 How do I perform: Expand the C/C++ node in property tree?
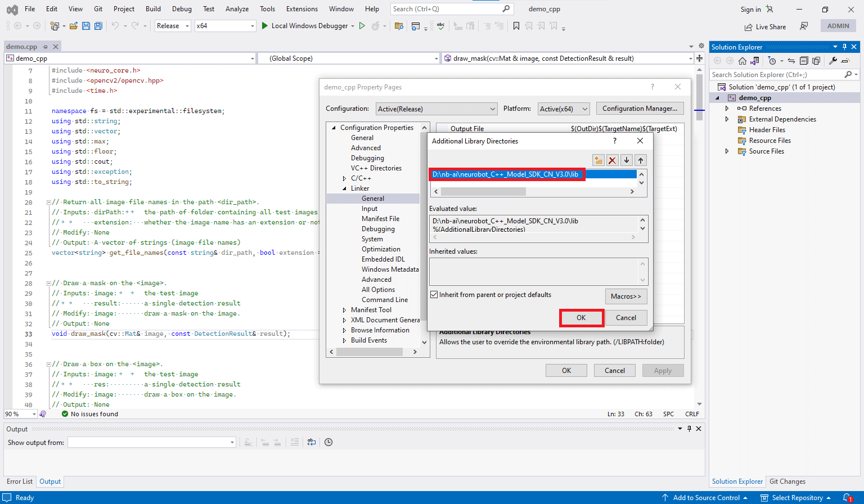point(344,178)
